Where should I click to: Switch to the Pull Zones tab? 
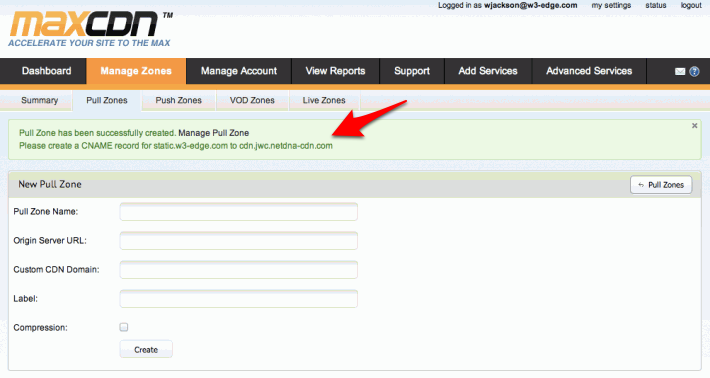(x=107, y=100)
